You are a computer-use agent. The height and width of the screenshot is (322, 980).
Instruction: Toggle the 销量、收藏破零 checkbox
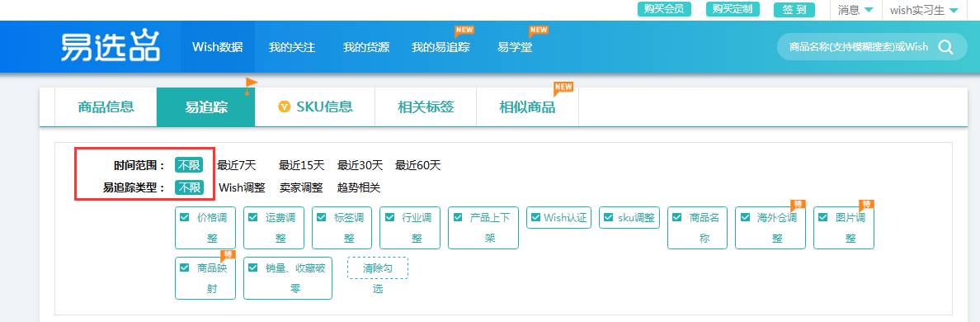click(x=252, y=268)
